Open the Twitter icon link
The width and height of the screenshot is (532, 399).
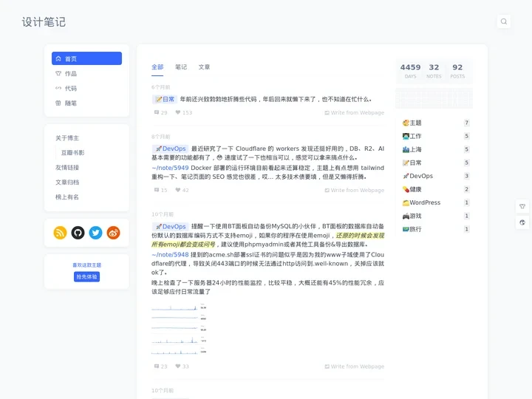click(95, 233)
